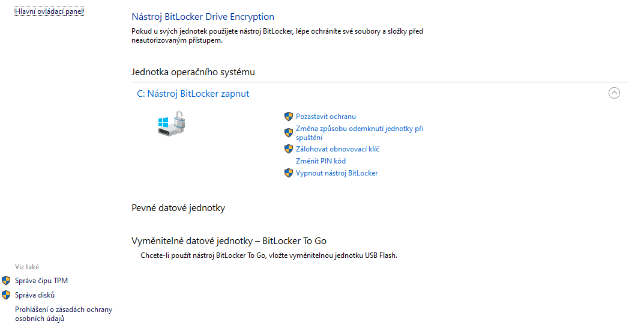The height and width of the screenshot is (333, 644).
Task: Open Prohlášení o zásadách ochrany osobních údajů
Action: pyautogui.click(x=64, y=314)
